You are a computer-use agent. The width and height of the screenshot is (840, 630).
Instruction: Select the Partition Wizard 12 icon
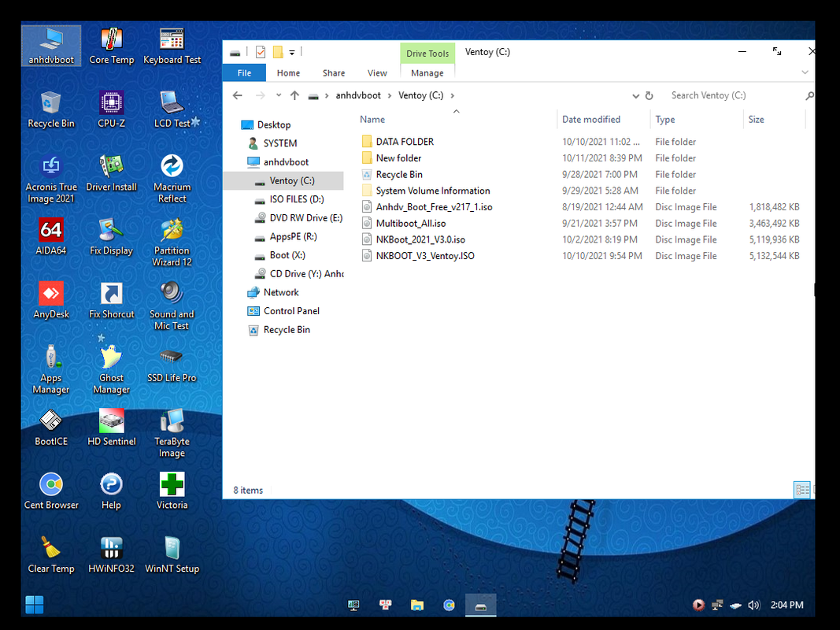click(172, 242)
